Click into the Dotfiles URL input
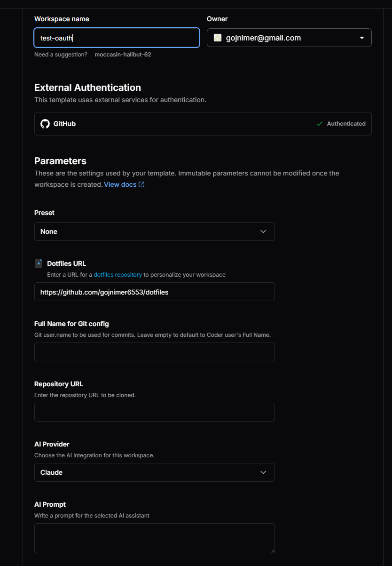The width and height of the screenshot is (392, 566). (154, 292)
